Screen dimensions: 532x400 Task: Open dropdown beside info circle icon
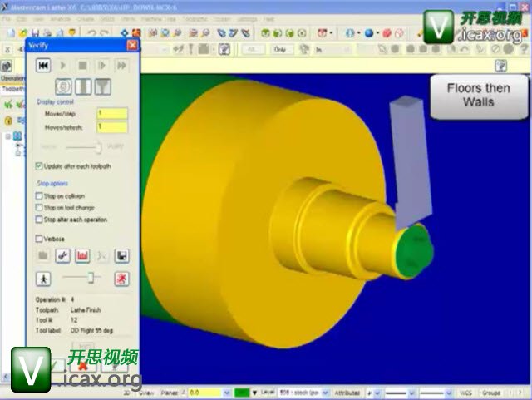click(x=358, y=33)
